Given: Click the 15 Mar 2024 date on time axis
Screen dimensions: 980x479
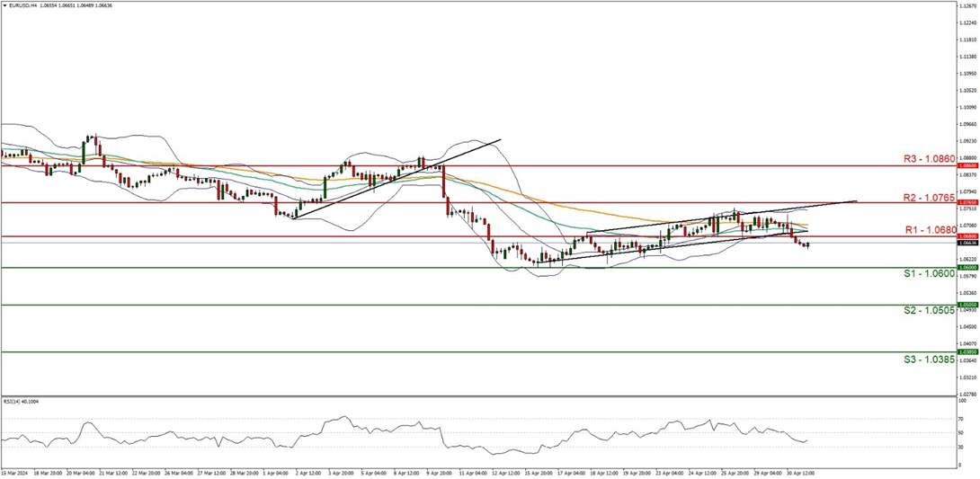Looking at the screenshot, I should tap(13, 472).
